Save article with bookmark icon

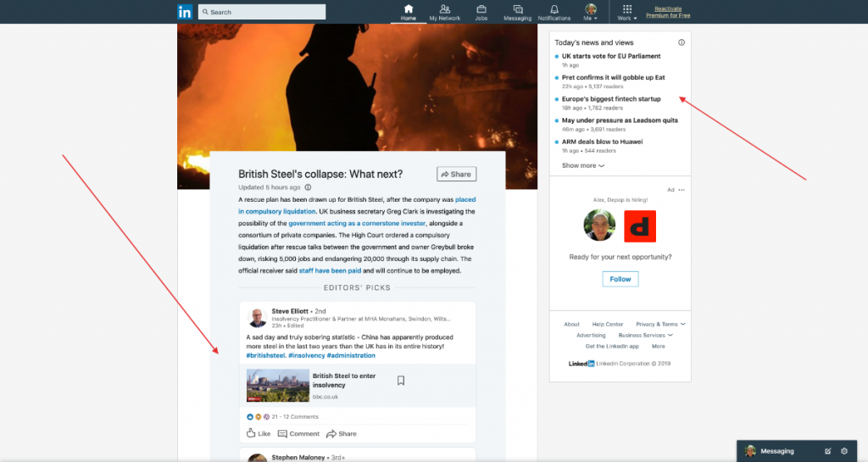point(401,380)
